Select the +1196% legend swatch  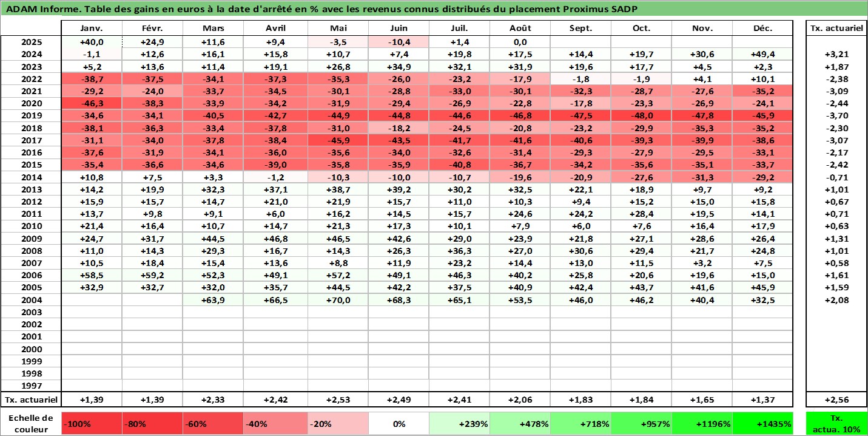pos(702,424)
